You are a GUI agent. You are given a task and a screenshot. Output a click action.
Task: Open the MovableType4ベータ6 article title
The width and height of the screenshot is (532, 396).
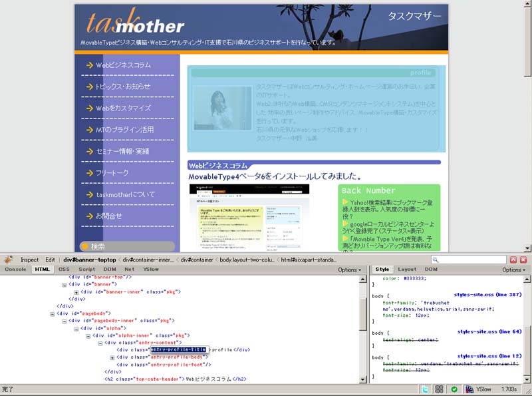pos(275,176)
